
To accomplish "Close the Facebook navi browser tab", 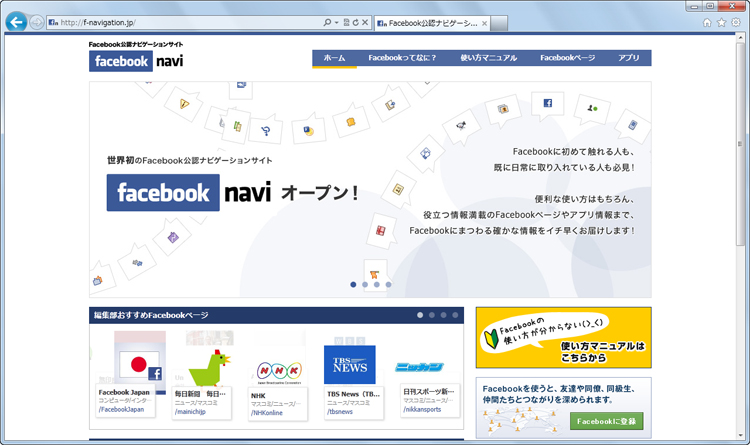I will point(485,23).
